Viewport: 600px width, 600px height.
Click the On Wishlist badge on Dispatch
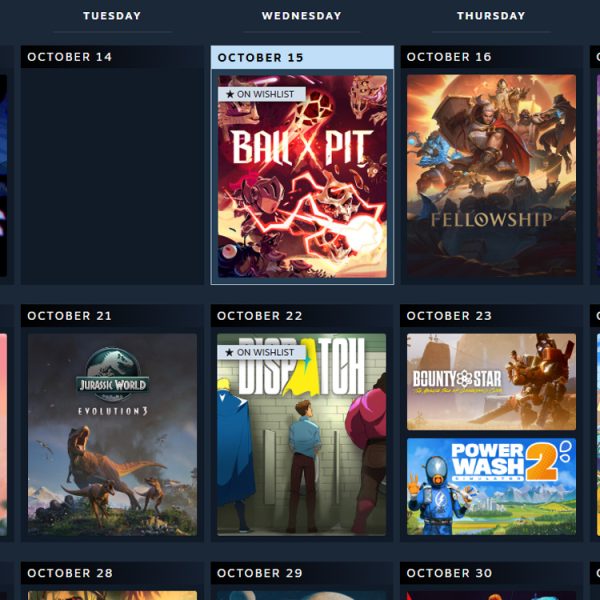coord(261,352)
